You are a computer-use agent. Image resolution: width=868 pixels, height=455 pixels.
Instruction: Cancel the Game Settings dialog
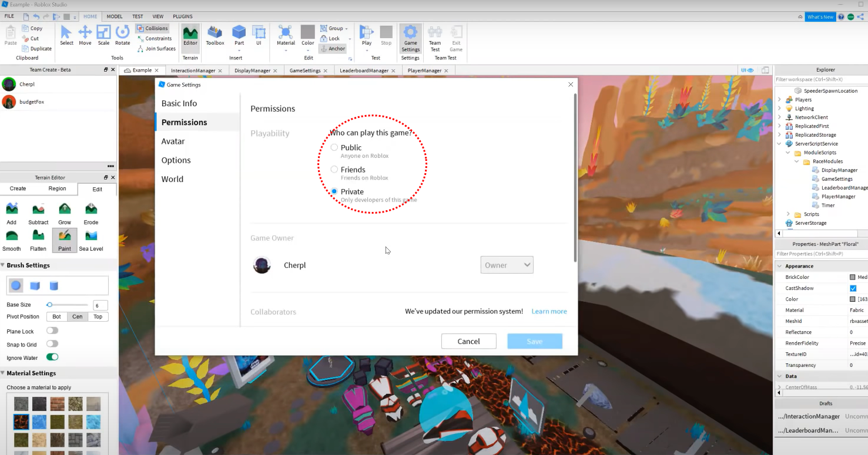pyautogui.click(x=468, y=341)
